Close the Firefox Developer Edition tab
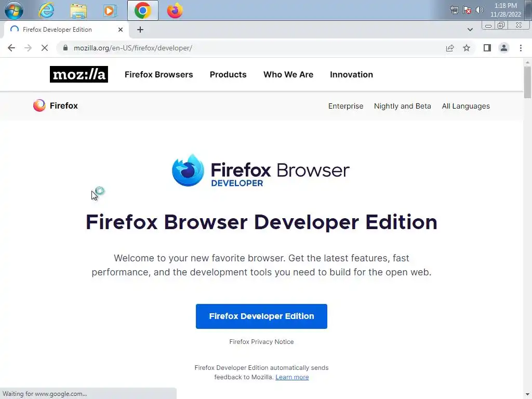Viewport: 532px width, 399px height. pyautogui.click(x=121, y=30)
